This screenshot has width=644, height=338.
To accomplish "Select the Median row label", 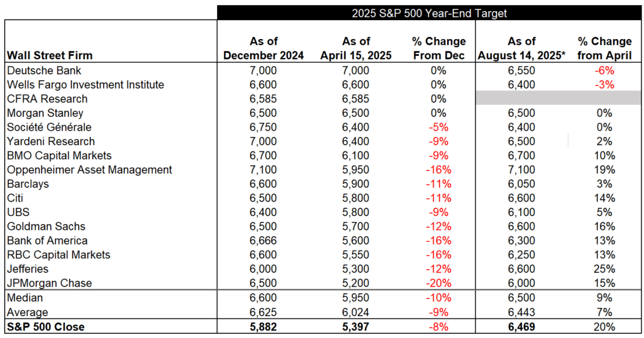I will click(25, 298).
